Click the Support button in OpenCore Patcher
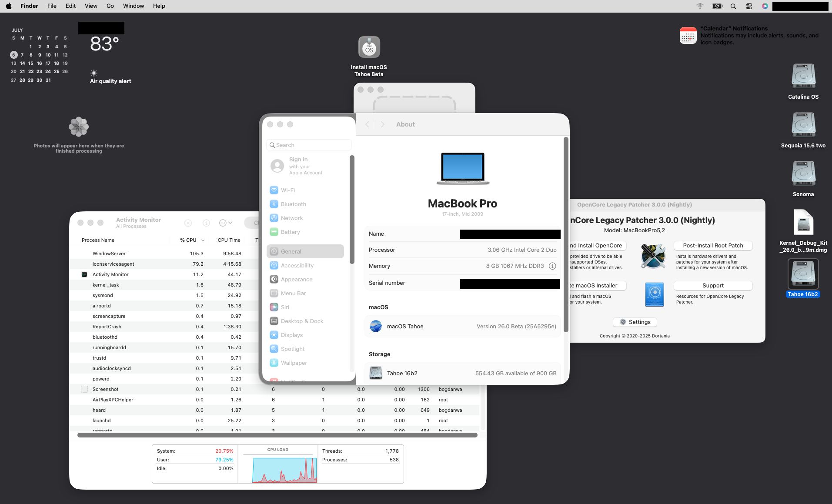Image resolution: width=832 pixels, height=504 pixels. click(713, 285)
